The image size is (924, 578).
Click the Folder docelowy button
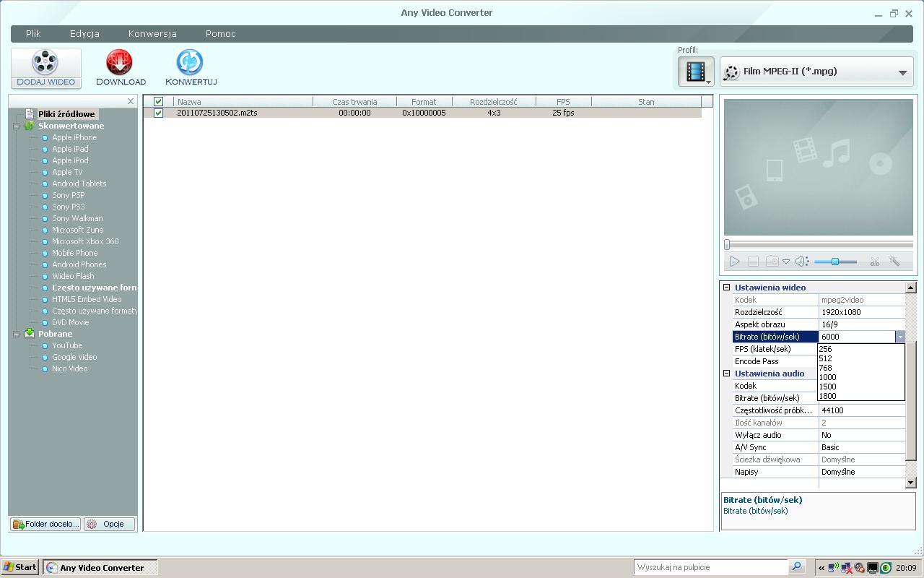tap(45, 524)
